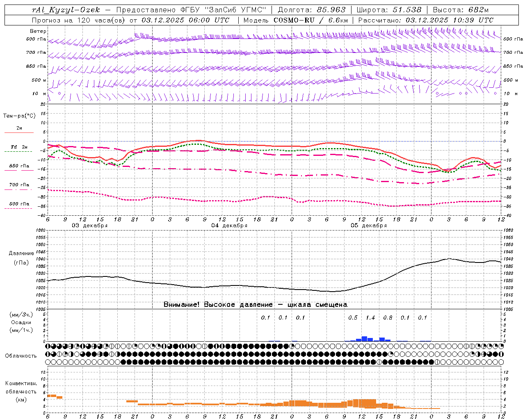Click 500 гПа dotted legend line under temperature

pos(18,208)
